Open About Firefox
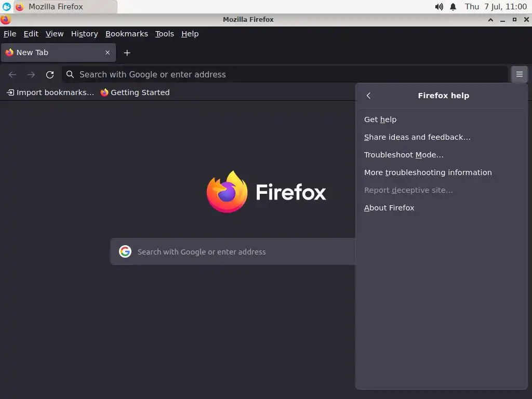This screenshot has height=399, width=532. [442, 208]
